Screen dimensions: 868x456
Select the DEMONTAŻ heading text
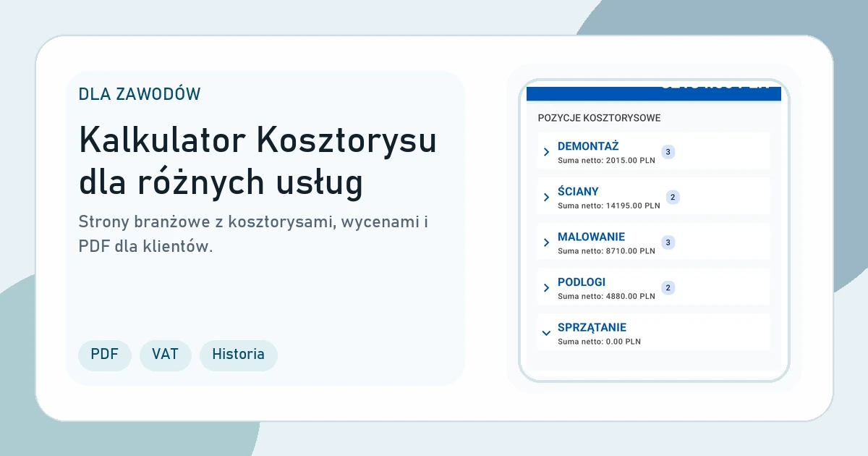click(x=588, y=146)
